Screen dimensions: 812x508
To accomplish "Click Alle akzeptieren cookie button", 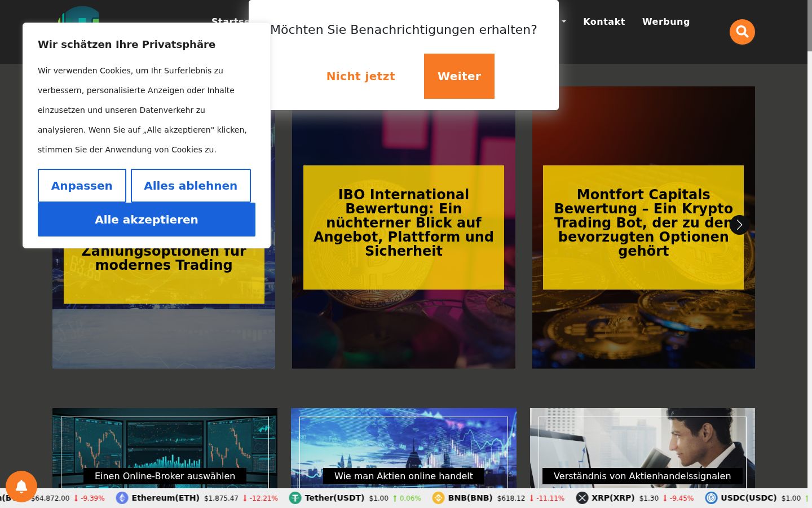I will point(147,220).
